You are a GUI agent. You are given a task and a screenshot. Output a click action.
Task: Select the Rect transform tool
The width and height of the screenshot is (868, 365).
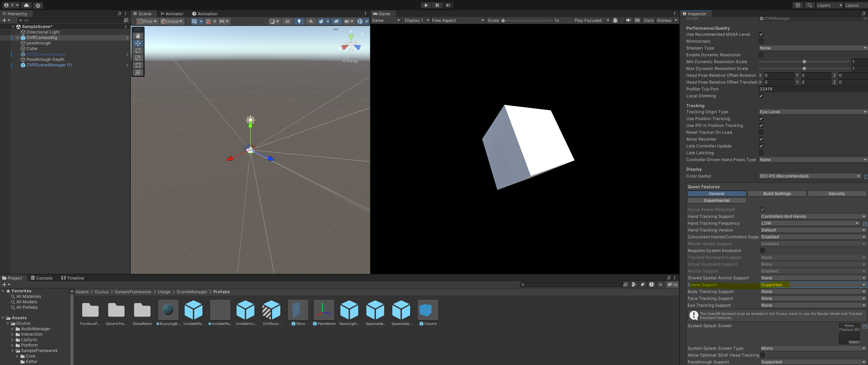[x=138, y=65]
